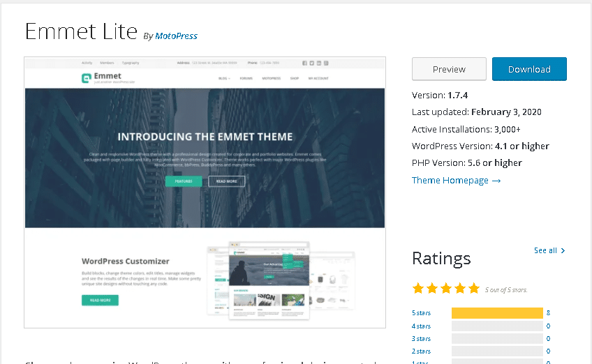Click the Last updated: February 3, 2020 text
This screenshot has width=592, height=364.
click(x=477, y=112)
